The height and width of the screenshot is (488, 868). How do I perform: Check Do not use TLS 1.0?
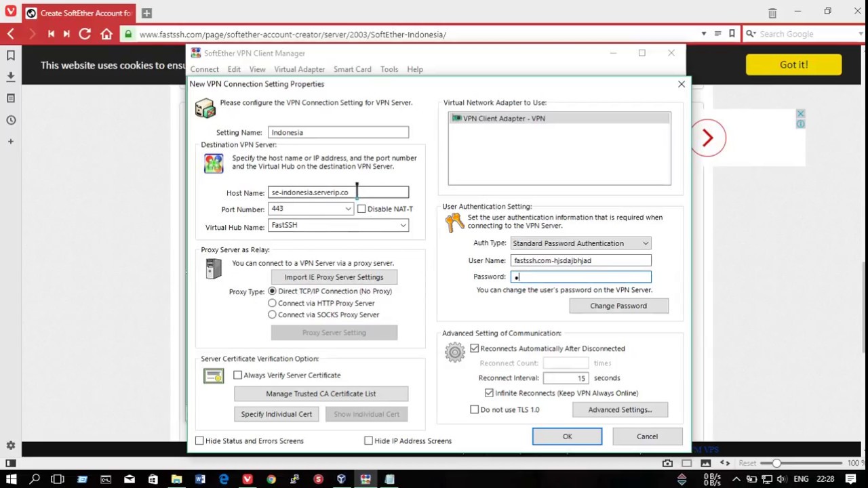point(474,409)
